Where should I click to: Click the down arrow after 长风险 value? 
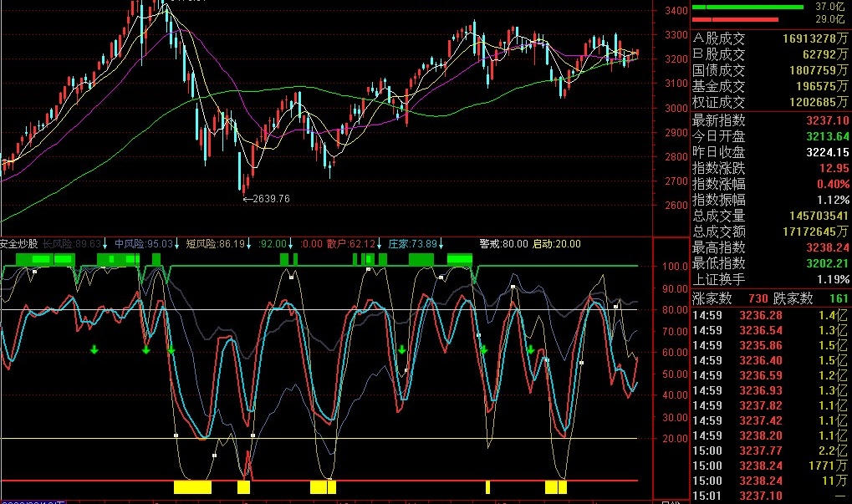click(105, 244)
